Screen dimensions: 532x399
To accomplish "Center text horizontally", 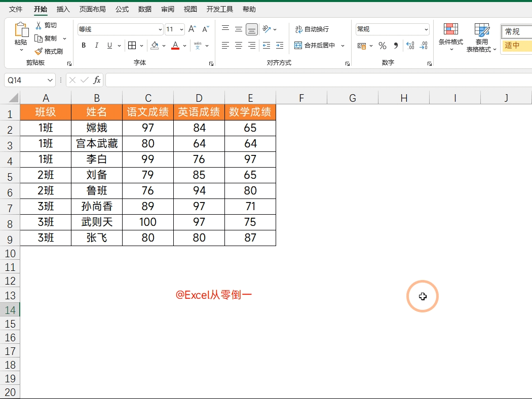I will [239, 46].
